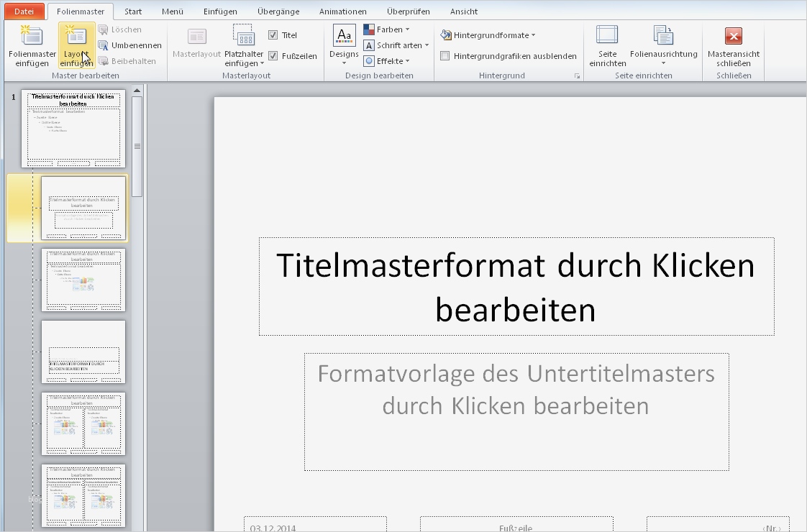The height and width of the screenshot is (532, 807).
Task: Click Layout einfügen to insert a layout
Action: coord(76,45)
